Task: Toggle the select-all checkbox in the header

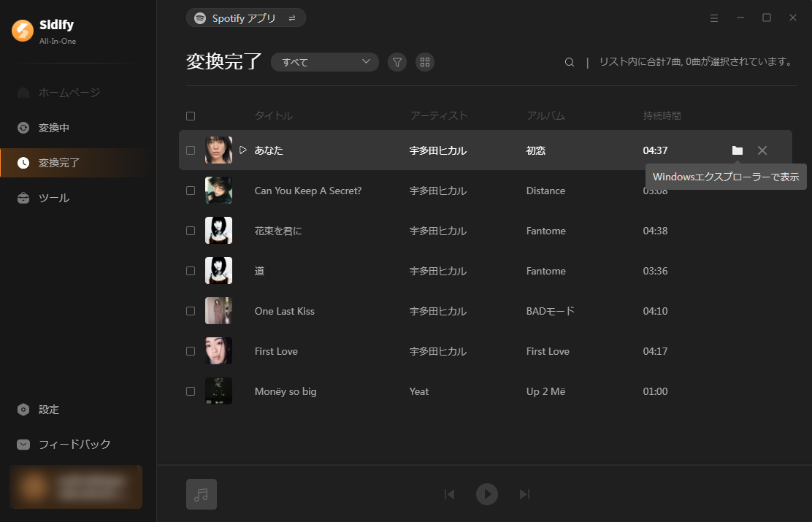Action: pyautogui.click(x=191, y=116)
